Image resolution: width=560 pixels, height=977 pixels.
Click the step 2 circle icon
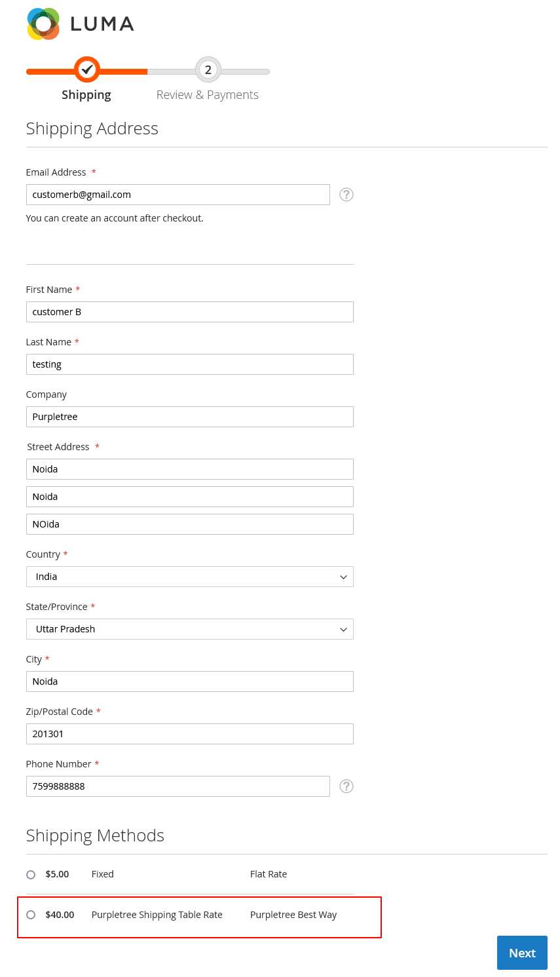pyautogui.click(x=208, y=69)
